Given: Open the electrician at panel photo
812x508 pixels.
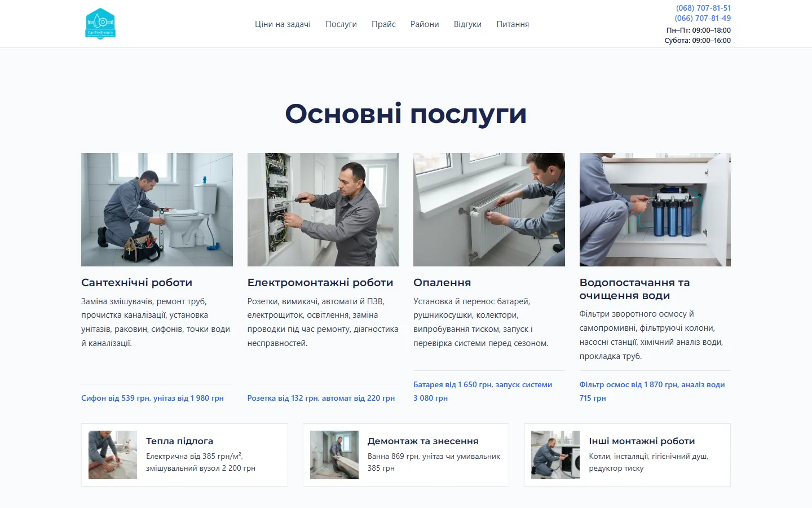Looking at the screenshot, I should pyautogui.click(x=323, y=209).
